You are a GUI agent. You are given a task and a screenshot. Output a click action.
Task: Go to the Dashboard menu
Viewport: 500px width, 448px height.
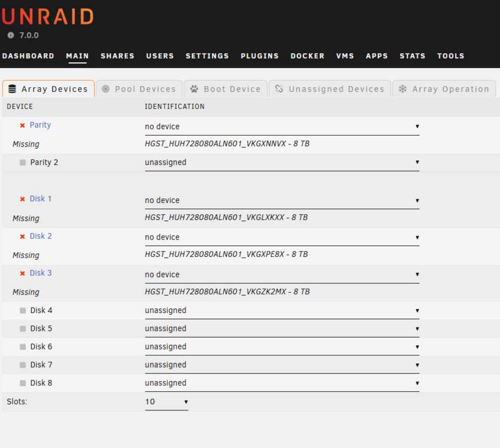[x=28, y=56]
